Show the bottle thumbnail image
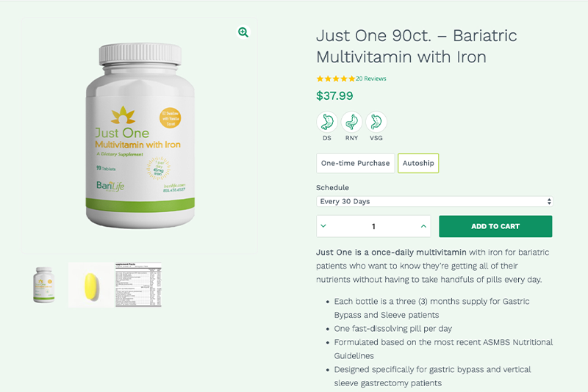This screenshot has height=392, width=588. tap(44, 285)
